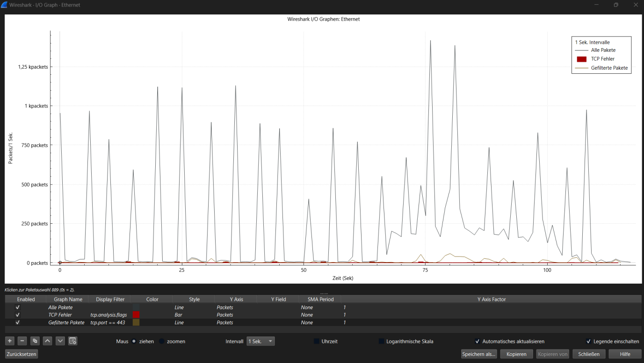This screenshot has width=644, height=363.
Task: Toggle Legende einschalten checkbox
Action: click(589, 342)
